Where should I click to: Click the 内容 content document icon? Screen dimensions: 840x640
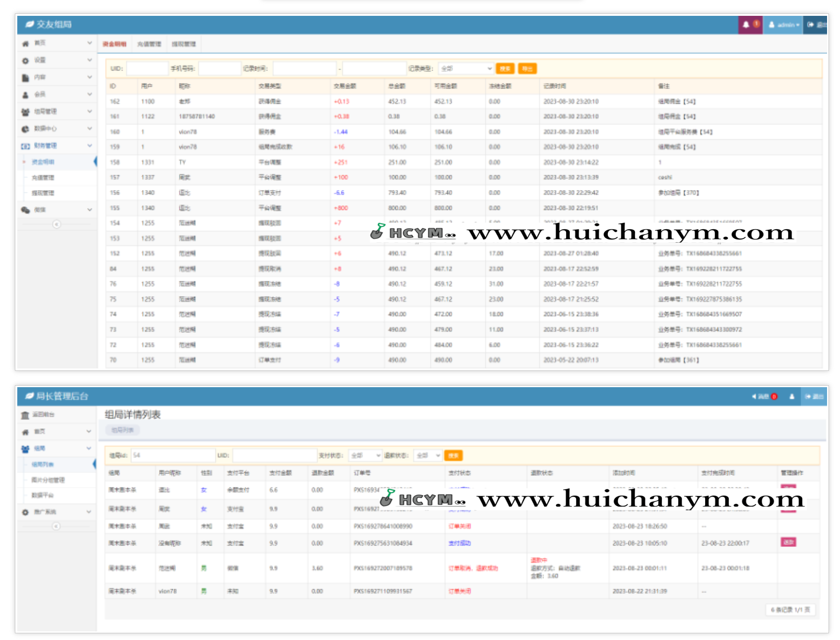[25, 77]
